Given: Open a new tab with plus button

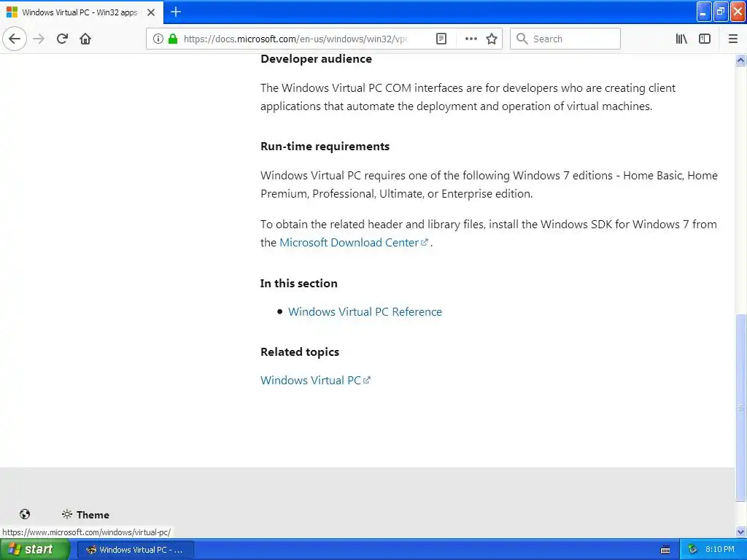Looking at the screenshot, I should coord(176,12).
